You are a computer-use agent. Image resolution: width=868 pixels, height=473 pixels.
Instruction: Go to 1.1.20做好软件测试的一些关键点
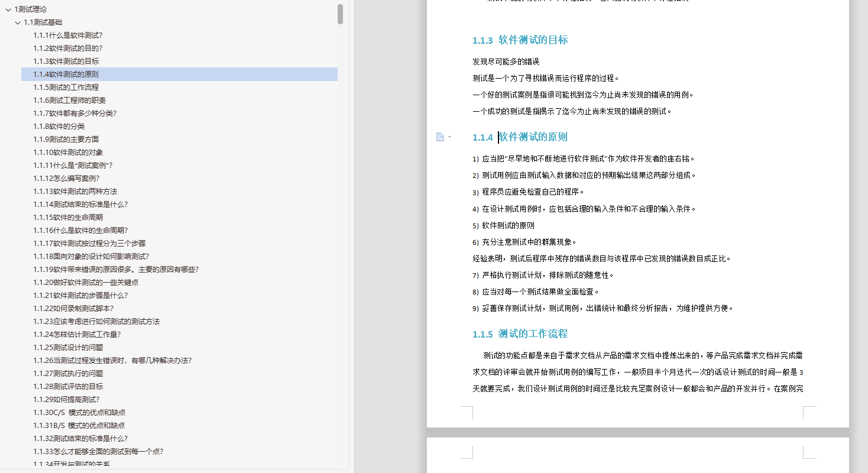pyautogui.click(x=86, y=283)
